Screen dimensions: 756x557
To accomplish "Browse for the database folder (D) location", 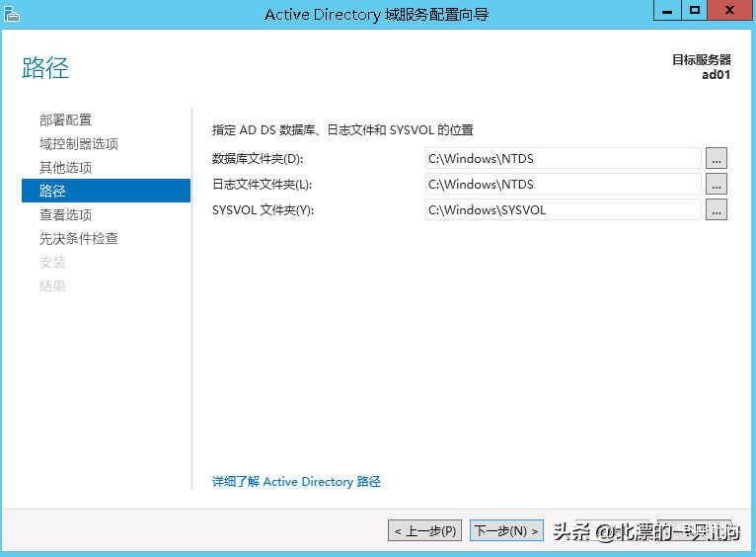I will click(716, 158).
